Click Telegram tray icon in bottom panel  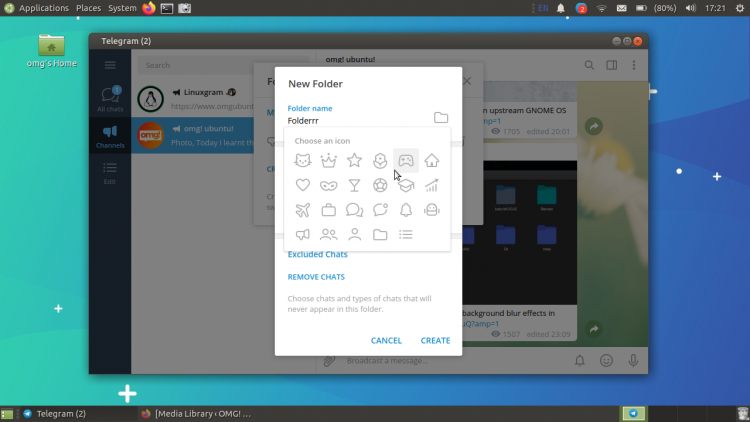(633, 413)
